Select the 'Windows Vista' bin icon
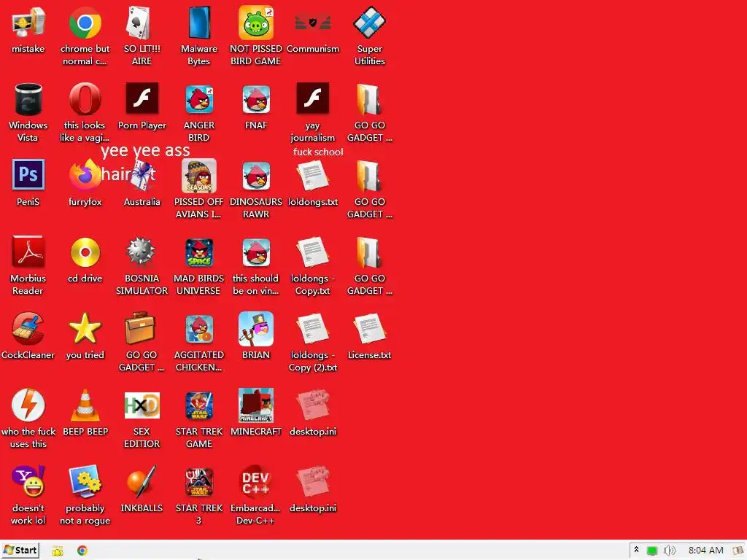Screen dimensions: 747x560 (28, 99)
